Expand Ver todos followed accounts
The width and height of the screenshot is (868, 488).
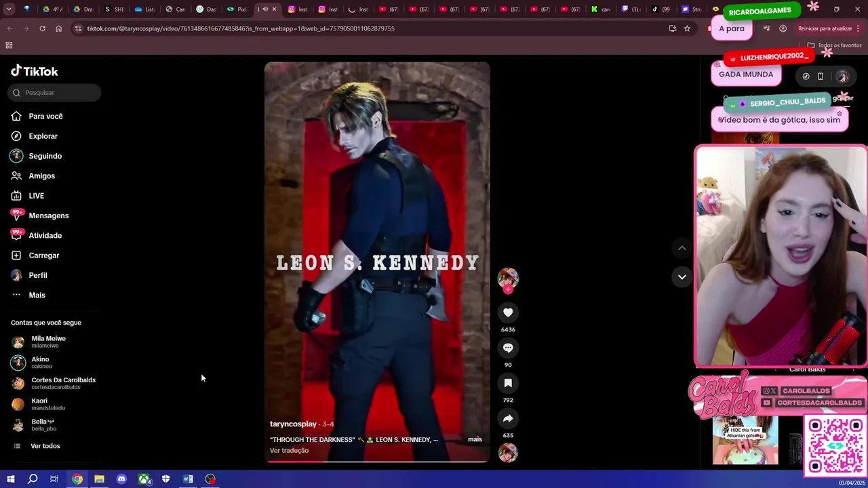click(37, 446)
